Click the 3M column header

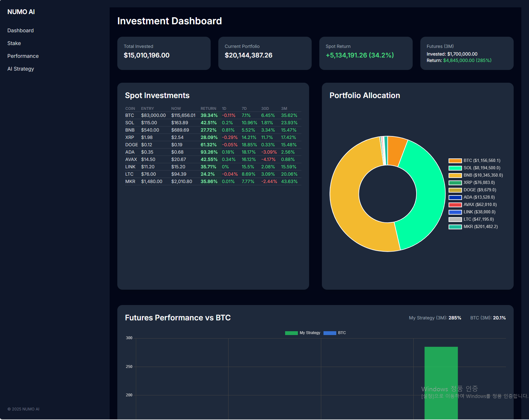pyautogui.click(x=284, y=109)
